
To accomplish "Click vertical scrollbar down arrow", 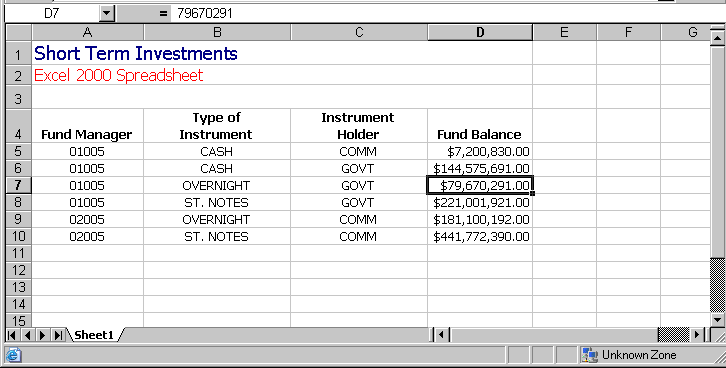I will coord(718,319).
